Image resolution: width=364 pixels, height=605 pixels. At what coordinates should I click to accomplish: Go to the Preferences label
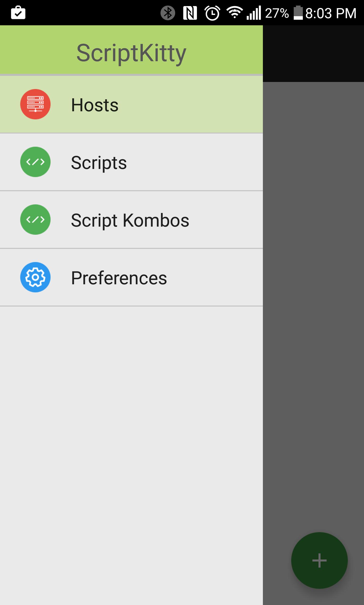119,278
